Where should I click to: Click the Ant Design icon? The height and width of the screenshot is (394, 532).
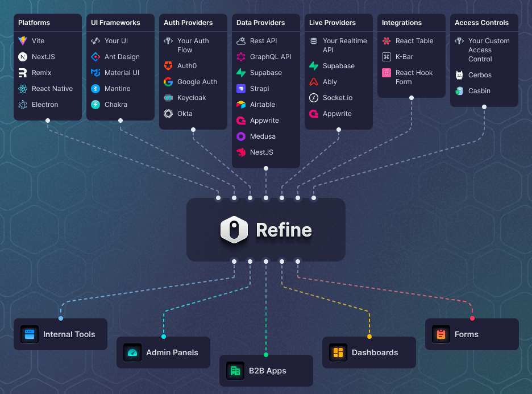tap(95, 57)
